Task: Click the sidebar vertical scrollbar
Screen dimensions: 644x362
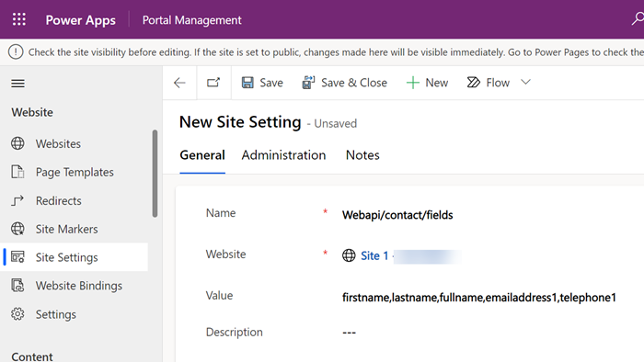Action: point(155,174)
